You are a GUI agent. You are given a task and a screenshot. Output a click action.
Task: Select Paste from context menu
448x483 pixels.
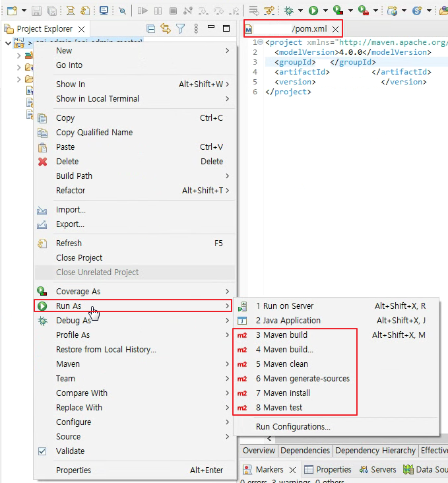[x=135, y=146]
